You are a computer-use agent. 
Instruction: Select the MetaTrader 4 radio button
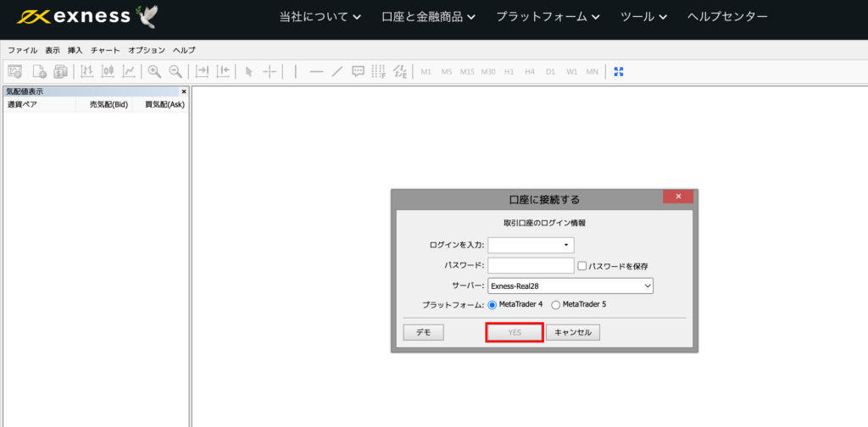click(492, 304)
